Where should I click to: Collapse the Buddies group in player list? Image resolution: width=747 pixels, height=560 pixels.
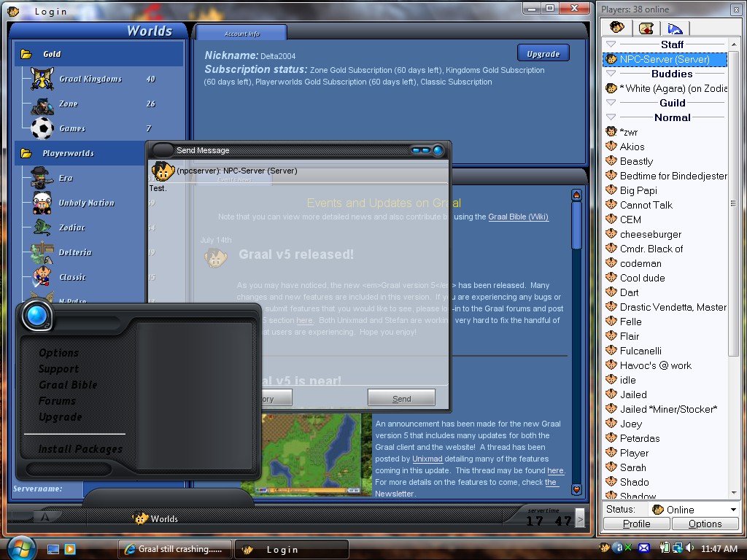(611, 74)
